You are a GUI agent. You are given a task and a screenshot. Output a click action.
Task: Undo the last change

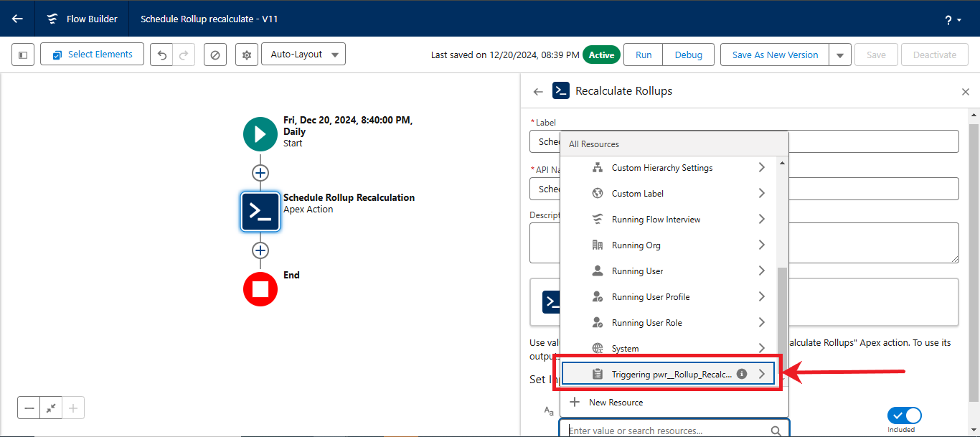(162, 55)
